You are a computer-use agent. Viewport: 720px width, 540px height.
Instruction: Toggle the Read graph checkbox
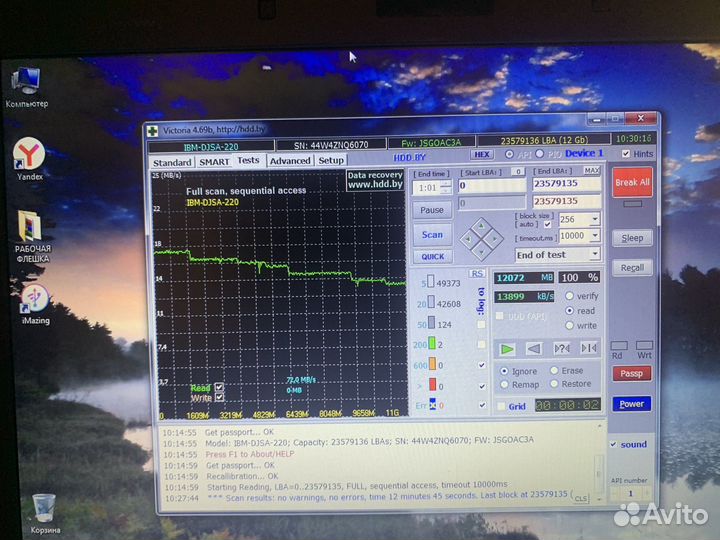[x=219, y=387]
